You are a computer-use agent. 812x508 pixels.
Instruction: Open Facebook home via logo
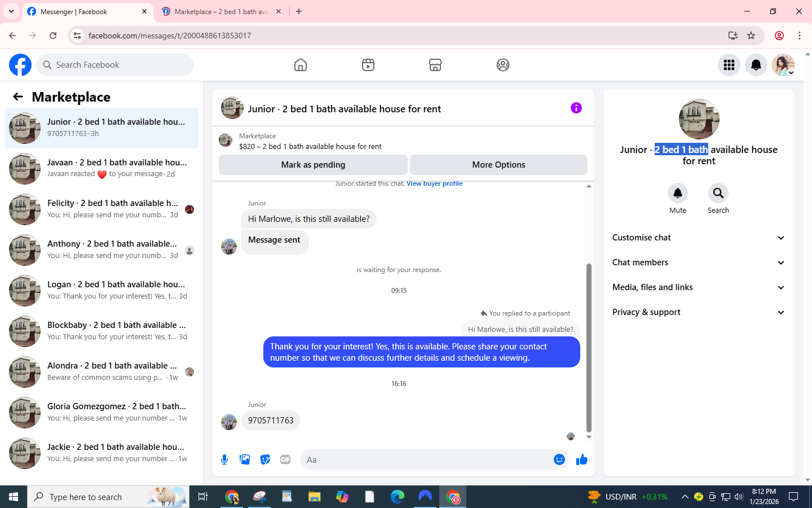tap(20, 65)
